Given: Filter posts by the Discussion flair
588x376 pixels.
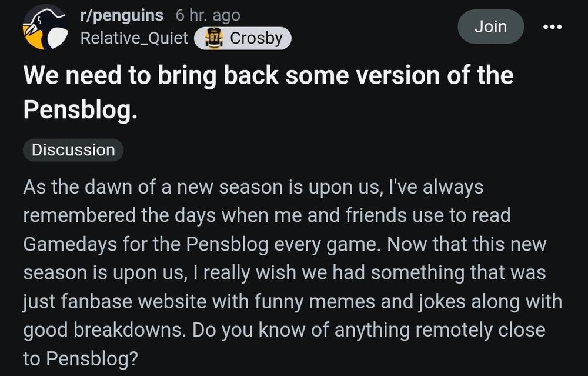Looking at the screenshot, I should pos(73,150).
